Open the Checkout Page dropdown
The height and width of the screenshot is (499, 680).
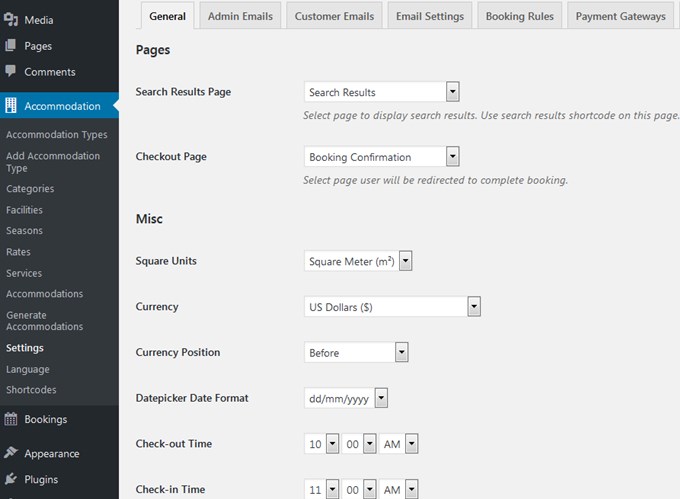pyautogui.click(x=382, y=157)
